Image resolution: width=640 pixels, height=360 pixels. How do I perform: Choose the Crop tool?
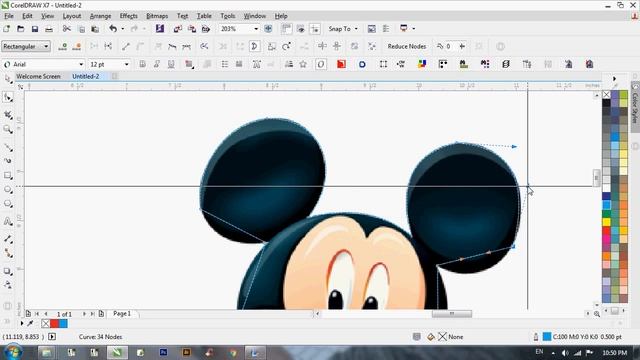click(x=8, y=115)
